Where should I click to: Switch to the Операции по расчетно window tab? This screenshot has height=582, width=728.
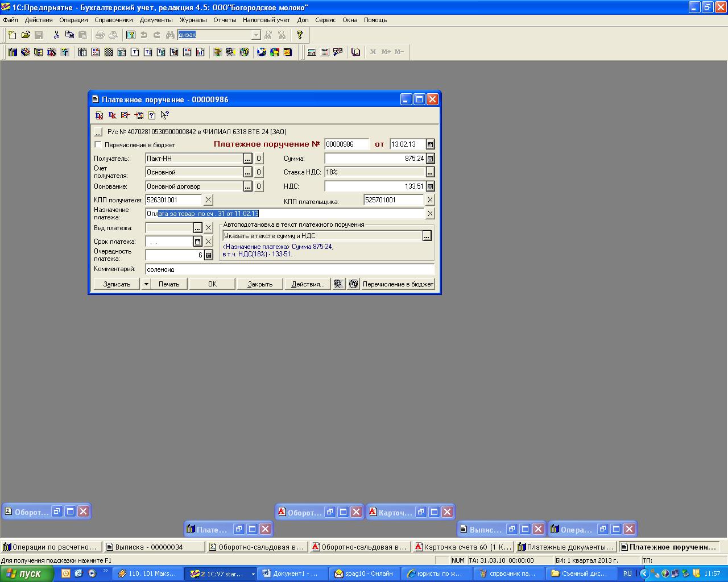point(52,547)
